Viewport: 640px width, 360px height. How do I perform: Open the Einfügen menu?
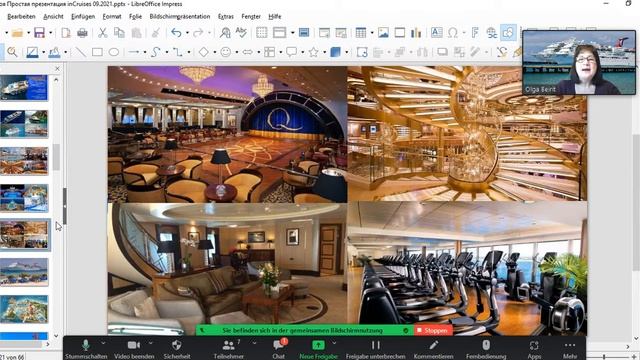point(83,16)
